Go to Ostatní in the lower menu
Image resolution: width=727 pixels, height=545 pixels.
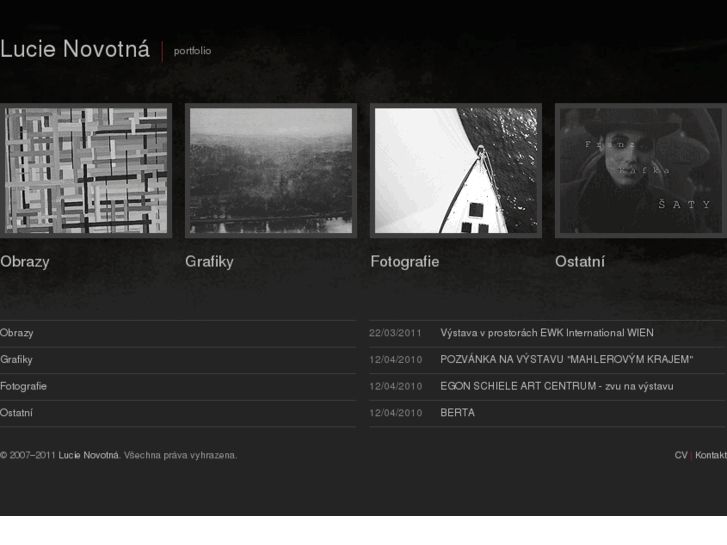pos(17,412)
